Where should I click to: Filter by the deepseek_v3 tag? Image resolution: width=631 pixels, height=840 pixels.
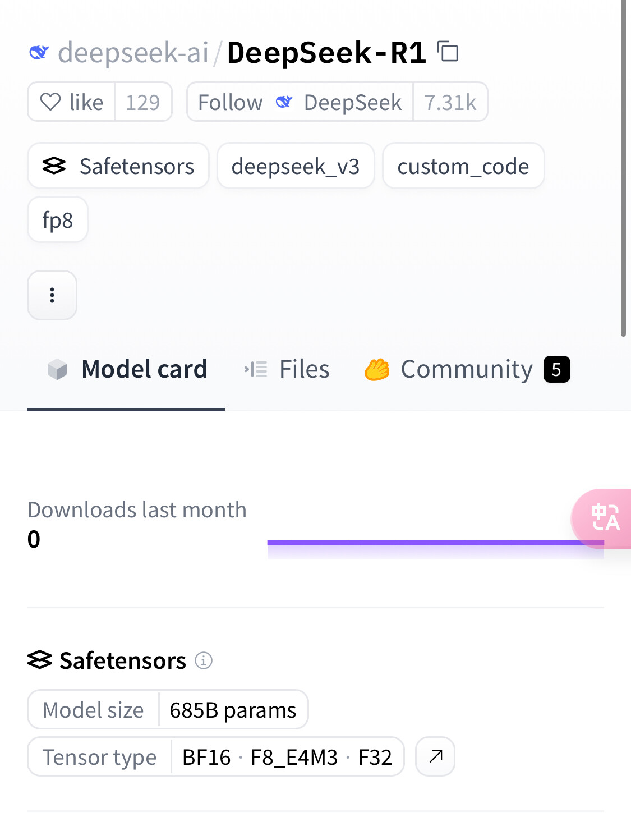[x=296, y=166]
